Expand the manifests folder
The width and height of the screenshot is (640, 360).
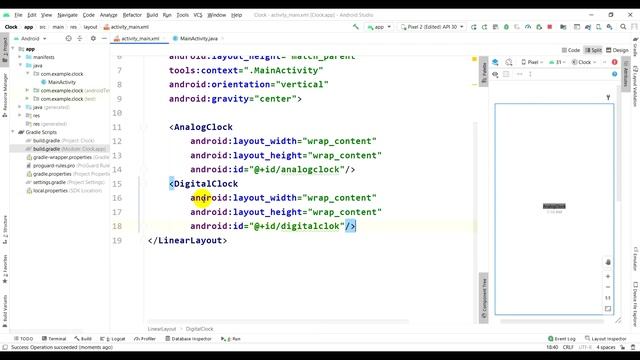point(20,57)
